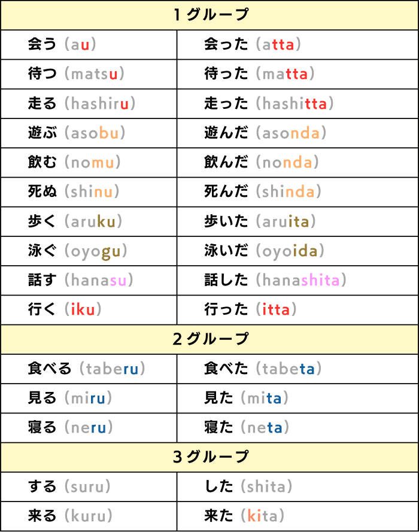
Task: Click the 3グループ section header
Action: click(209, 457)
